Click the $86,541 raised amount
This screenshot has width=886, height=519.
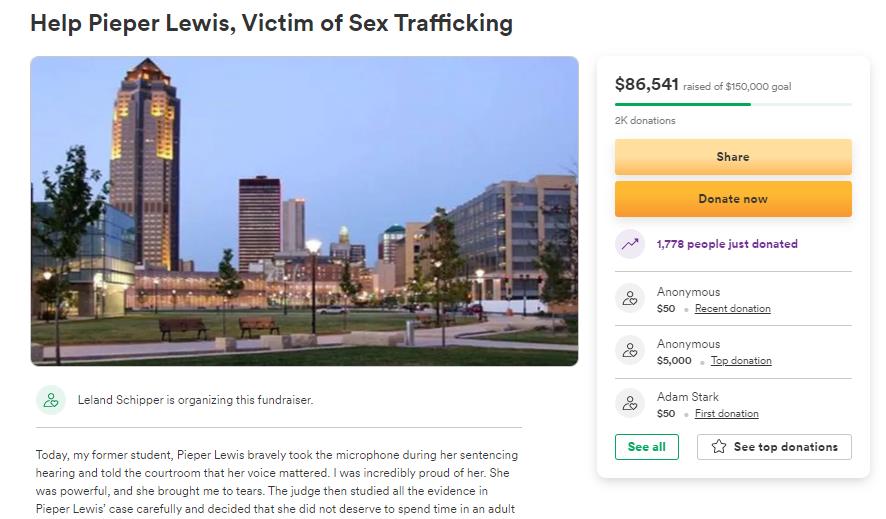pyautogui.click(x=647, y=85)
